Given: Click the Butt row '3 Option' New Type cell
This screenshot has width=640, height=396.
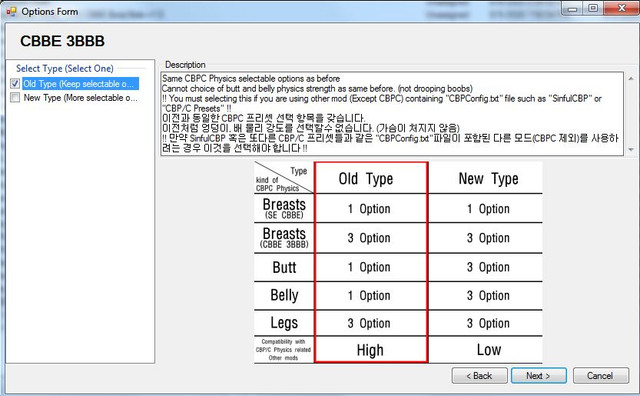Looking at the screenshot, I should tap(488, 267).
